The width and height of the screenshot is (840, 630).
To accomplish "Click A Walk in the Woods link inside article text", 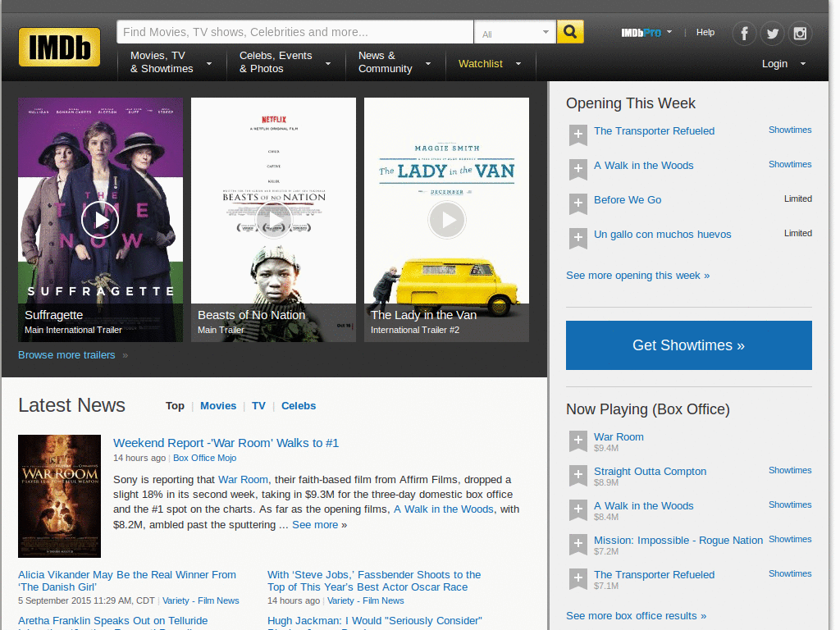I will [444, 509].
